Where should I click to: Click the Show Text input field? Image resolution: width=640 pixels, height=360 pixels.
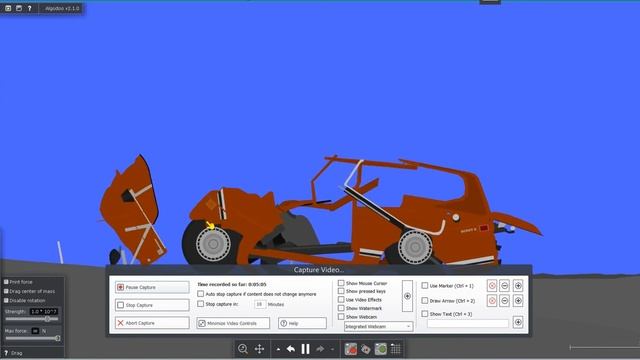pyautogui.click(x=468, y=323)
